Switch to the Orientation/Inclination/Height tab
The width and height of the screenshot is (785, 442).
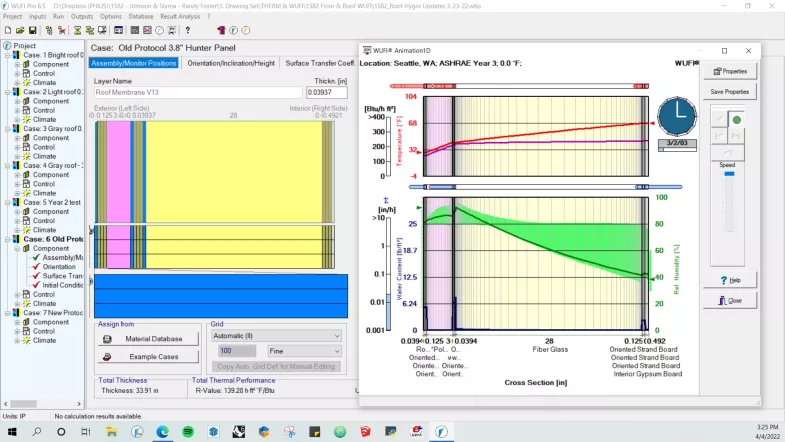[230, 63]
